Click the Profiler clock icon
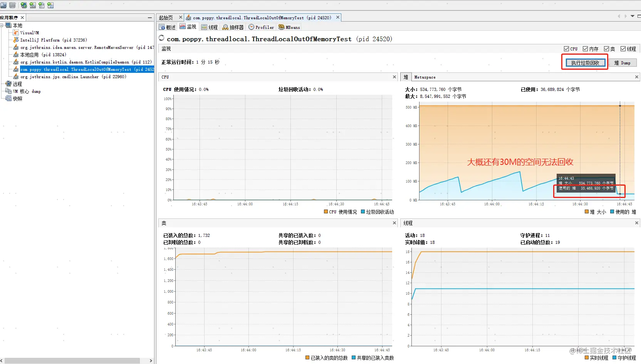641x364 pixels. coord(251,27)
